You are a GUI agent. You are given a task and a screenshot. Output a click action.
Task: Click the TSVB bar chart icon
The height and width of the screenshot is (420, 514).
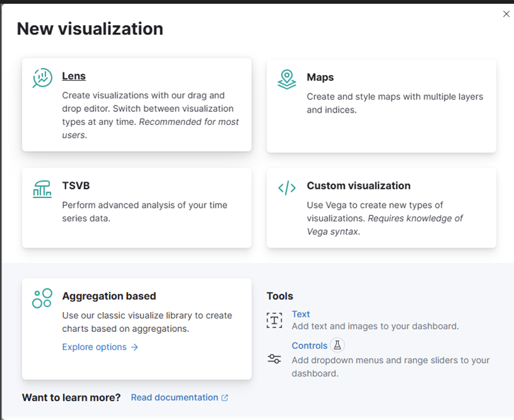tap(42, 189)
